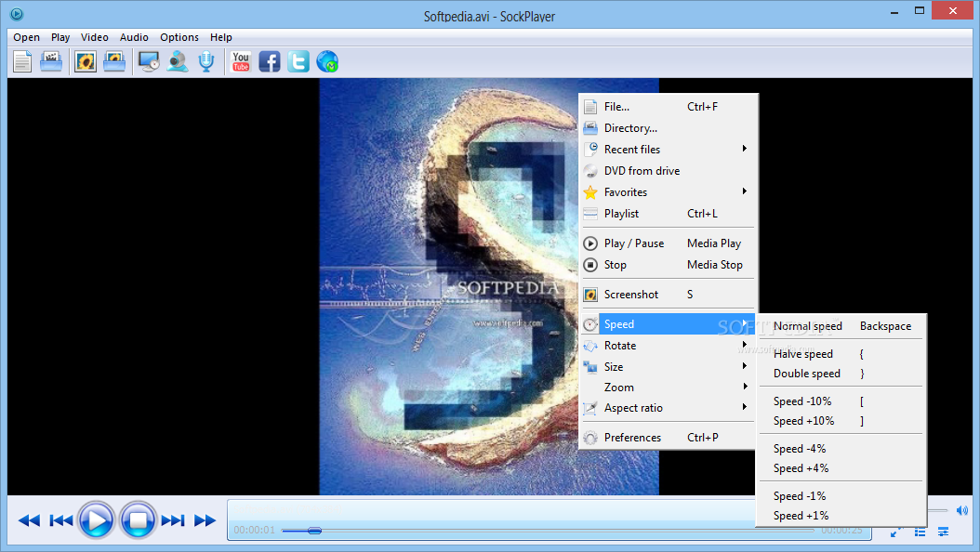Click the monitor with clock toolbar icon

click(149, 62)
